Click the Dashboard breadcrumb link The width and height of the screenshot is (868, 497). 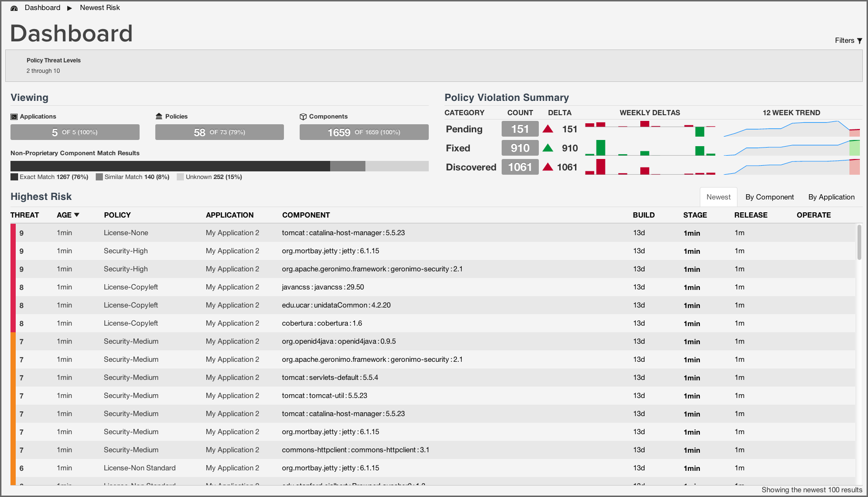pos(42,8)
